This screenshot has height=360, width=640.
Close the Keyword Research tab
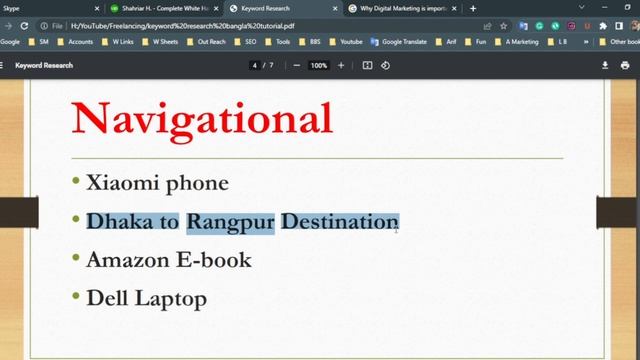pyautogui.click(x=335, y=9)
